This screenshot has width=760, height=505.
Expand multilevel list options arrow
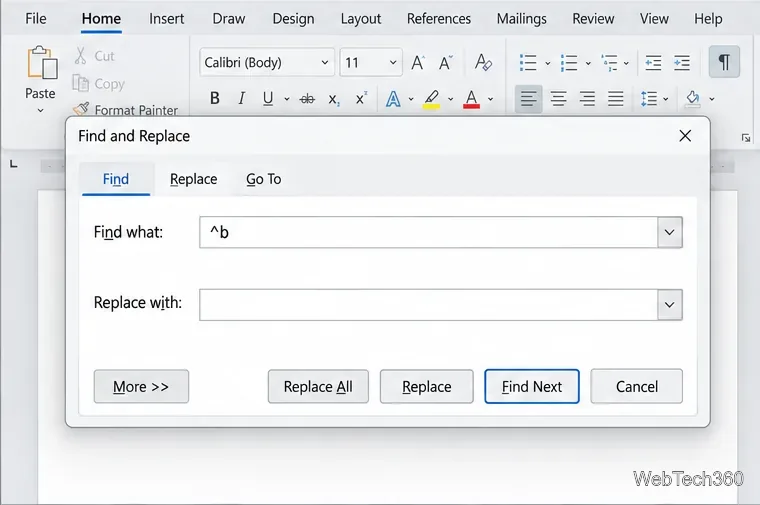pyautogui.click(x=626, y=63)
